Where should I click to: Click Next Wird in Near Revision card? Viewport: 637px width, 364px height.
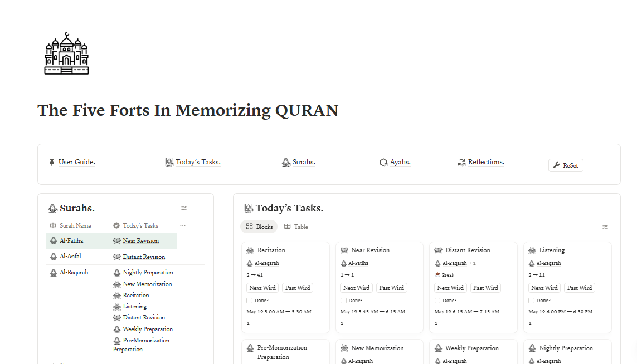click(356, 288)
